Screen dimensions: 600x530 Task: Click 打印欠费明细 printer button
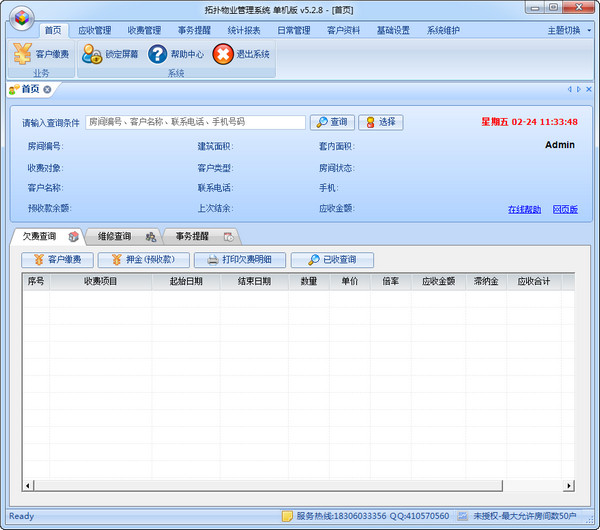click(x=238, y=260)
